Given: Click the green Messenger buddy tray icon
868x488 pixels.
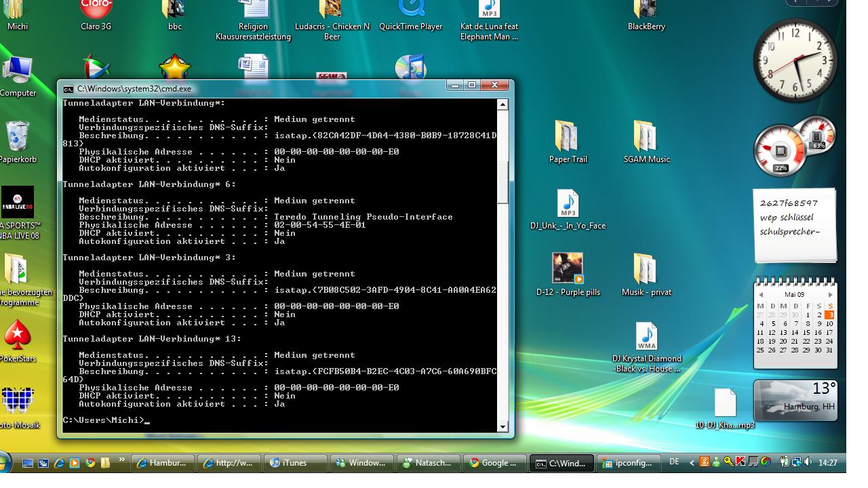Looking at the screenshot, I should click(x=716, y=462).
